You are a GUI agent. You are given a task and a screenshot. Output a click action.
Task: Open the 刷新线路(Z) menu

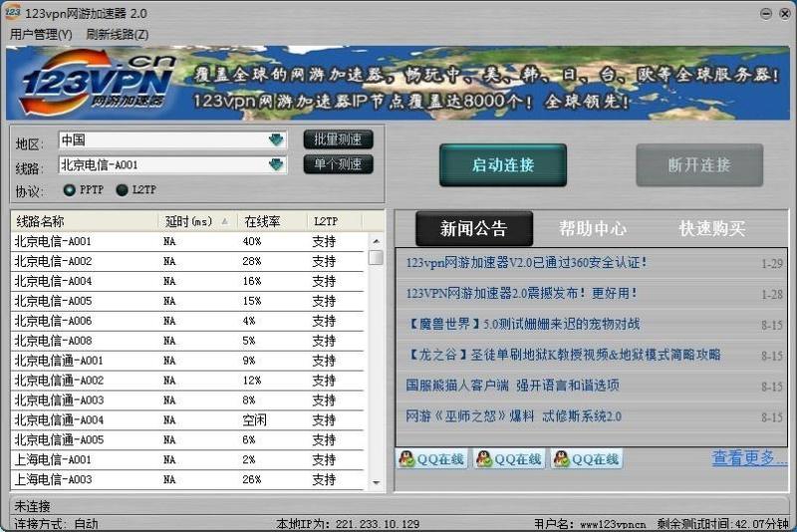[118, 35]
